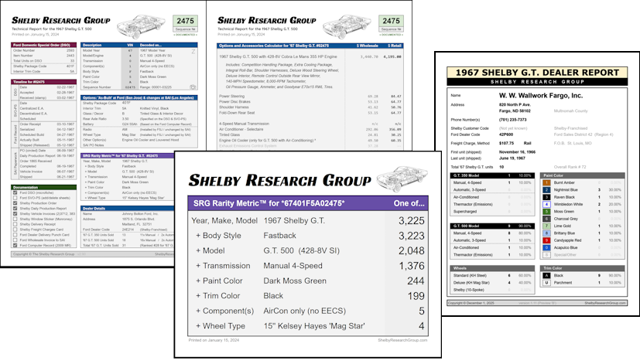This screenshot has width=640, height=364.
Task: Toggle the Shelby Freight Charges Card checkbox
Action: click(15, 230)
